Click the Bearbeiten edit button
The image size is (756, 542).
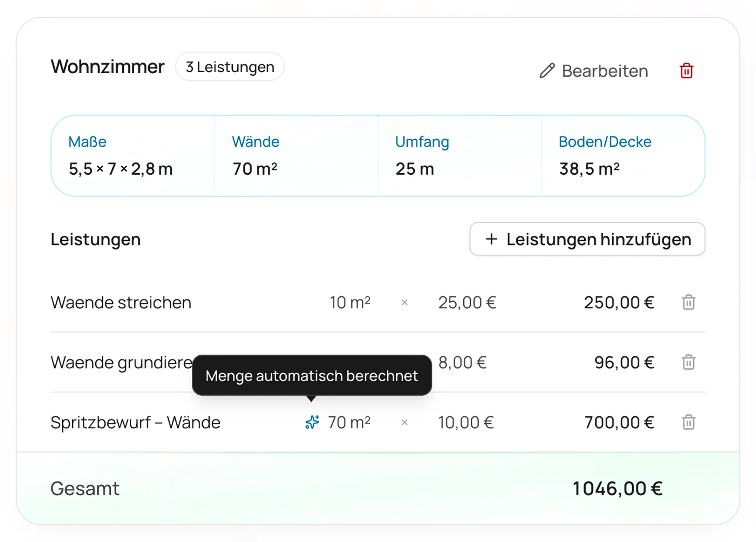click(x=594, y=71)
